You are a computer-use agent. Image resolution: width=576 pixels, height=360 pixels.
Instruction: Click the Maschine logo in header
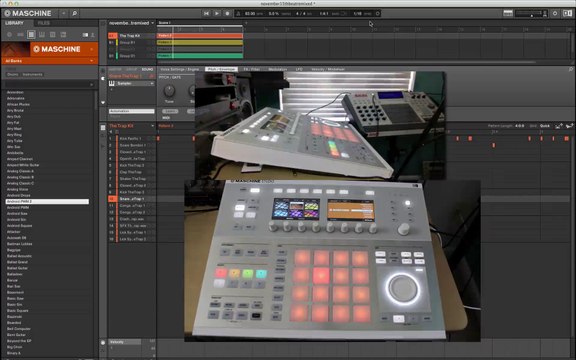pyautogui.click(x=28, y=14)
